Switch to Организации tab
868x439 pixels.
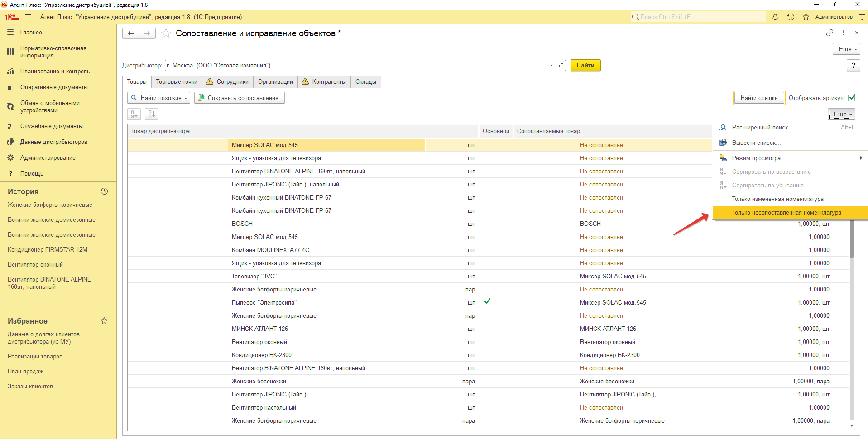[275, 82]
